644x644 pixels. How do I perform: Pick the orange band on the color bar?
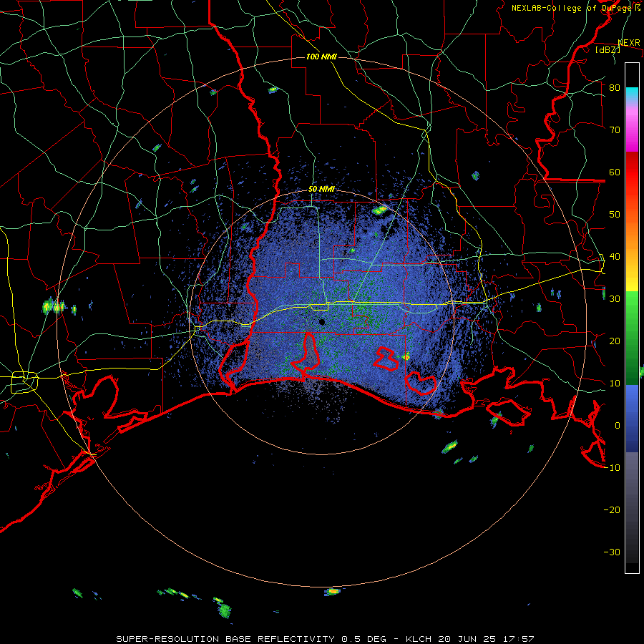(632, 234)
